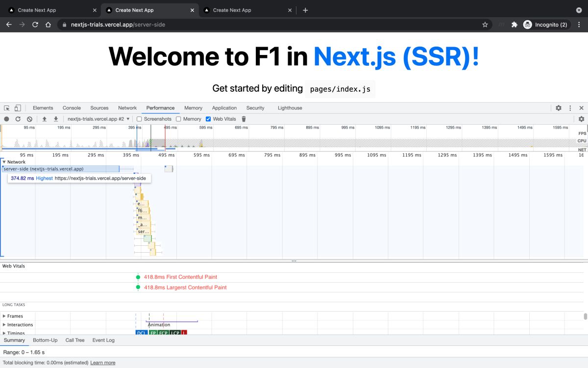Click the DCL timing marker
Image resolution: width=588 pixels, height=368 pixels.
coord(142,333)
